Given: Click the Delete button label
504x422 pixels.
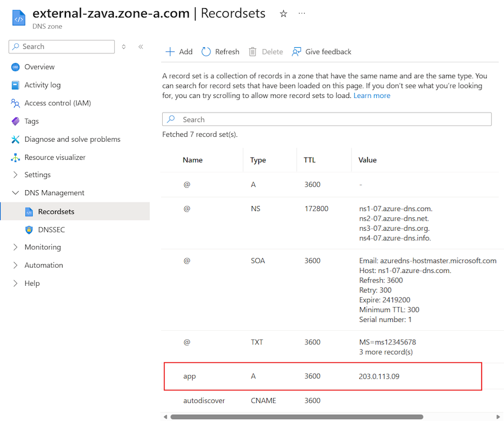Looking at the screenshot, I should coord(272,52).
